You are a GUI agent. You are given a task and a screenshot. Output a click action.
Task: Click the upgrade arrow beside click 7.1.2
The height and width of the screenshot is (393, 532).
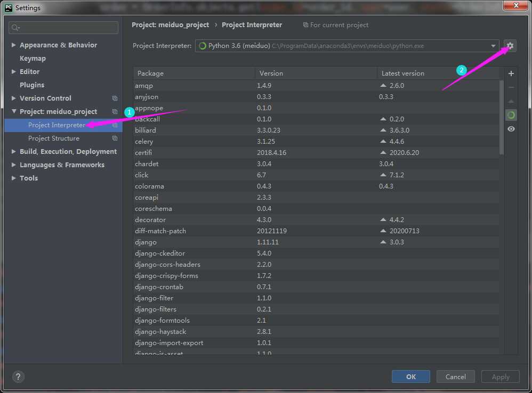383,175
